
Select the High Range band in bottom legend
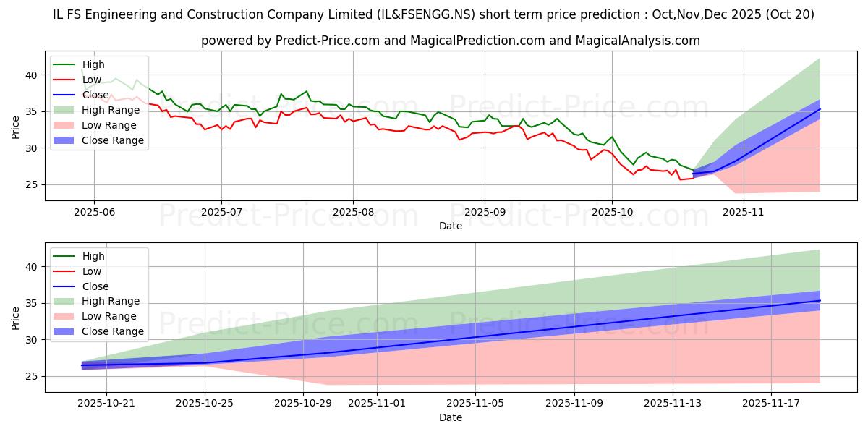coord(64,299)
